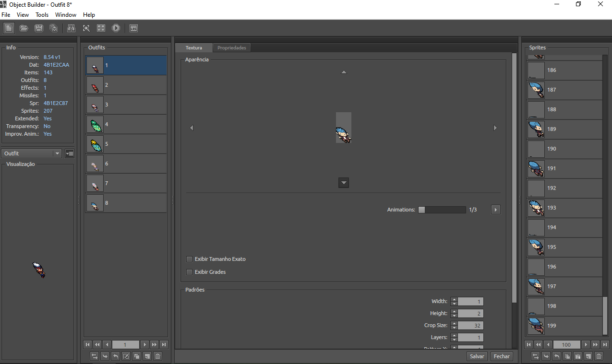Select sprite 187 in Sprites list

tap(564, 90)
